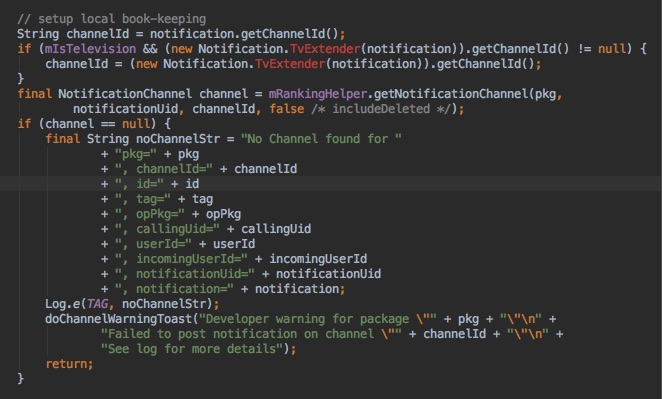Click the getNotificationChannel method call
This screenshot has height=399, width=662.
[451, 94]
